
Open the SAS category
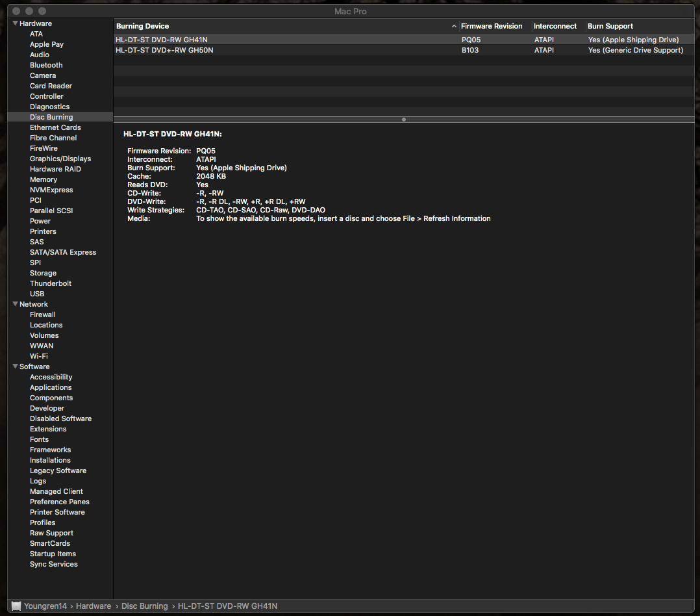pyautogui.click(x=36, y=242)
